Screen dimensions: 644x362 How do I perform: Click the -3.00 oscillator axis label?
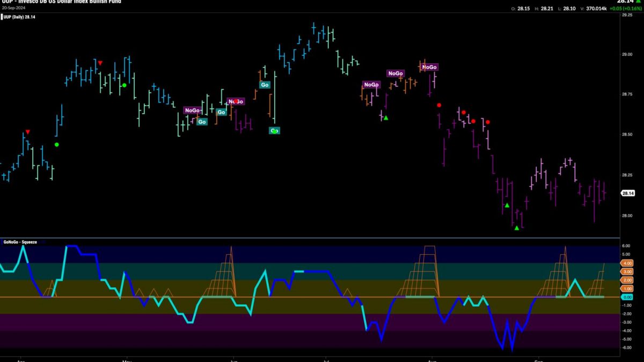click(x=627, y=322)
